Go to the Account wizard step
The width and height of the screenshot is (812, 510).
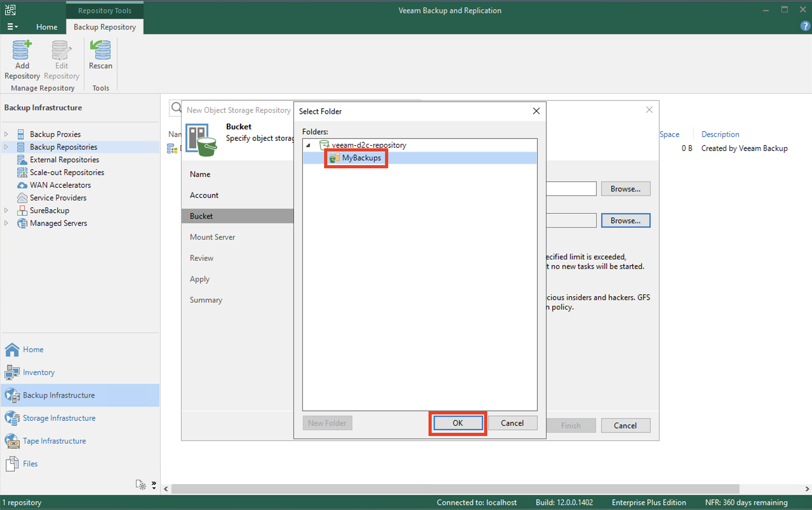[204, 195]
